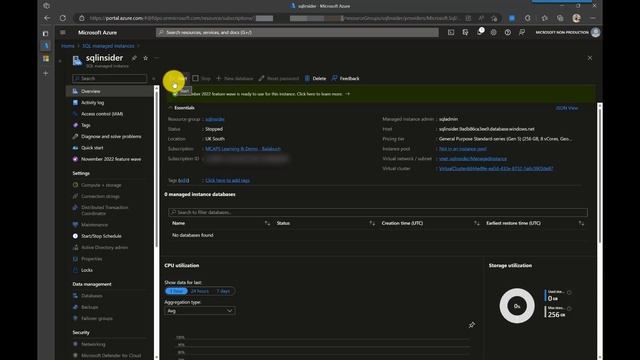Collapse the resource menu with the chevron

click(154, 78)
